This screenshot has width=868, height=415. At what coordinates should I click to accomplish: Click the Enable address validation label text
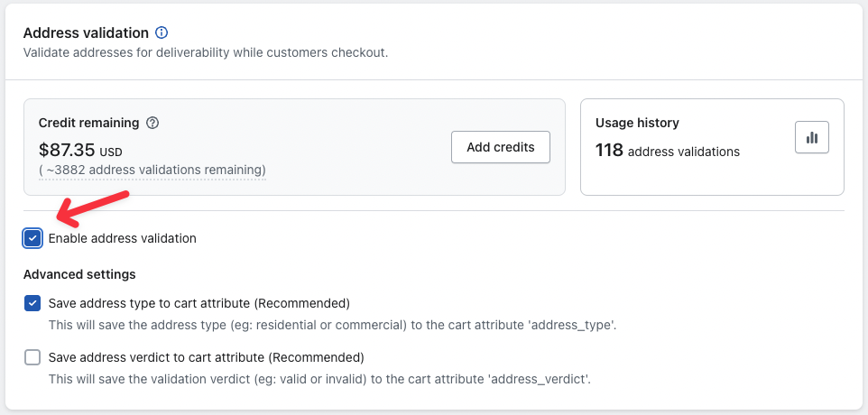tap(122, 238)
